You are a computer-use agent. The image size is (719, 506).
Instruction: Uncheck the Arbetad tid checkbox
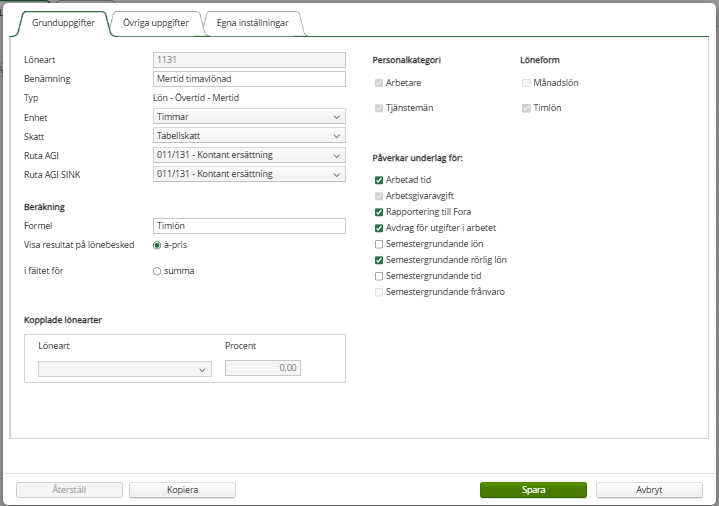pos(379,180)
